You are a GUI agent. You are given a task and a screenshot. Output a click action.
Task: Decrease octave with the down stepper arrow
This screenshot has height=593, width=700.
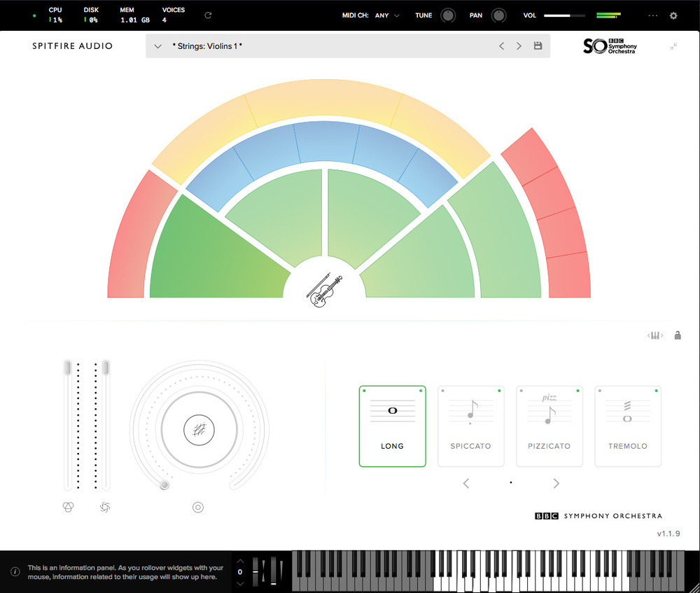[240, 583]
